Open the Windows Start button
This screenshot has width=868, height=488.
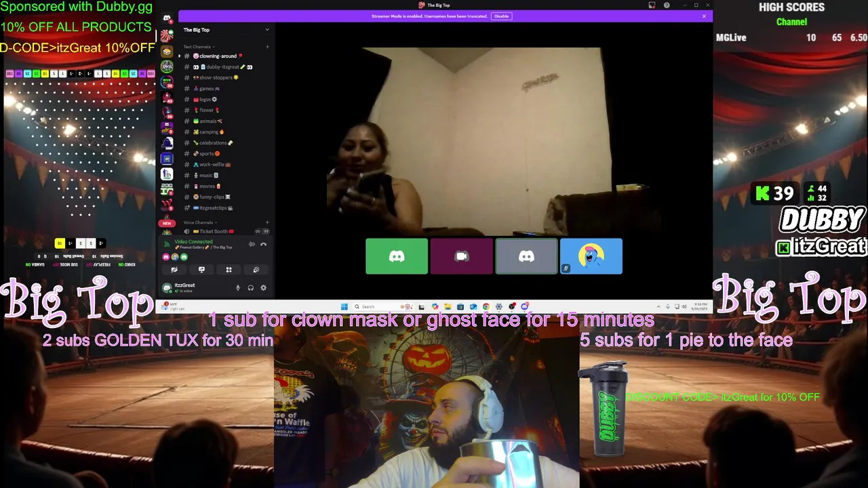tap(344, 306)
